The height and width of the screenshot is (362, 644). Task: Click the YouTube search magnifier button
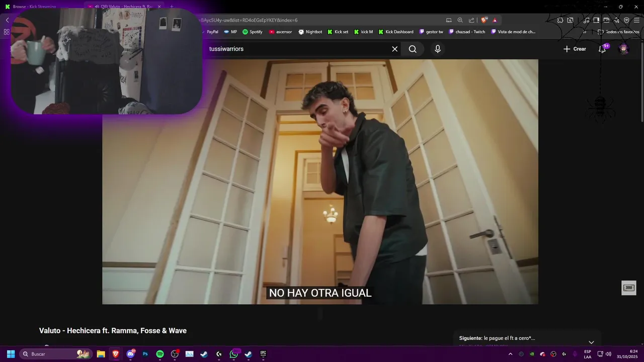point(413,49)
